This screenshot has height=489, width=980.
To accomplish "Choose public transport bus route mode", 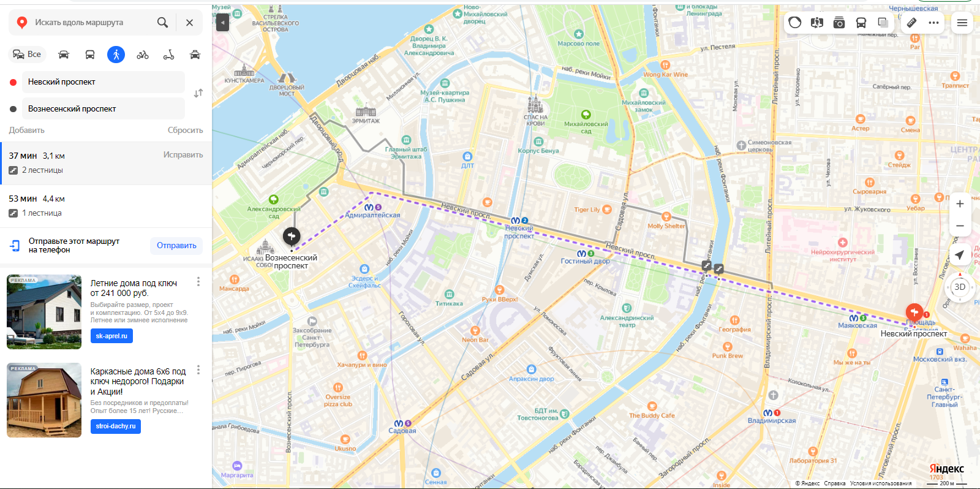I will coord(90,55).
